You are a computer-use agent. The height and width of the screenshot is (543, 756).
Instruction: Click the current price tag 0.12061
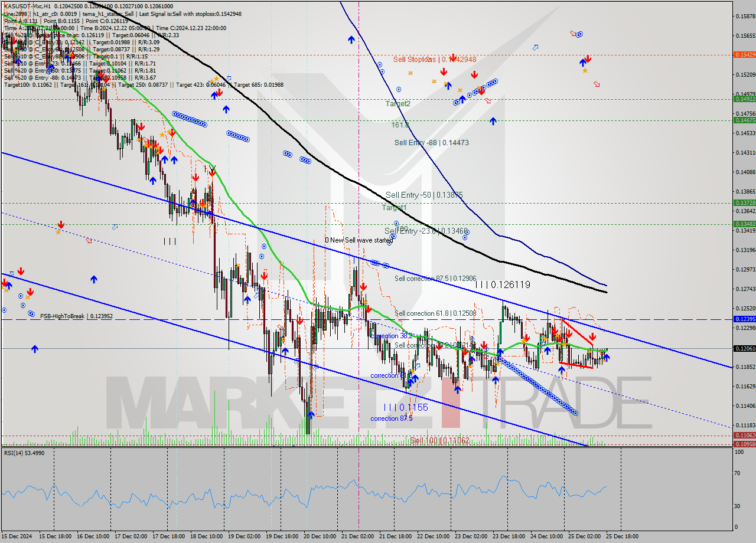point(744,348)
